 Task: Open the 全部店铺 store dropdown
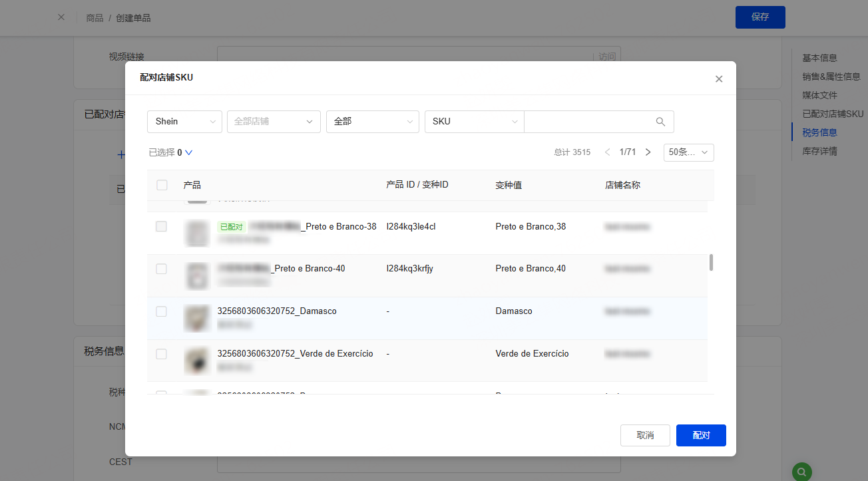[273, 122]
